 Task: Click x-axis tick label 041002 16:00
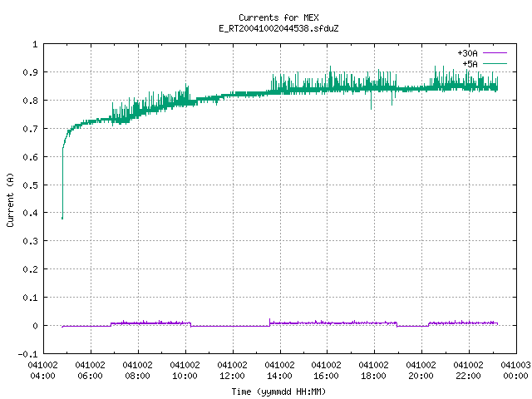pyautogui.click(x=327, y=371)
